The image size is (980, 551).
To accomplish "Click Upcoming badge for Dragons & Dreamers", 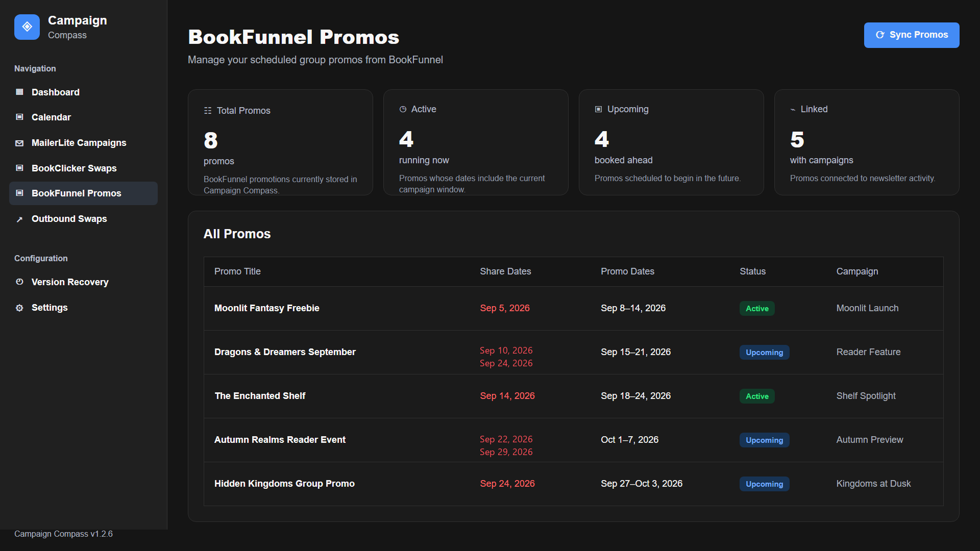I will coord(764,353).
